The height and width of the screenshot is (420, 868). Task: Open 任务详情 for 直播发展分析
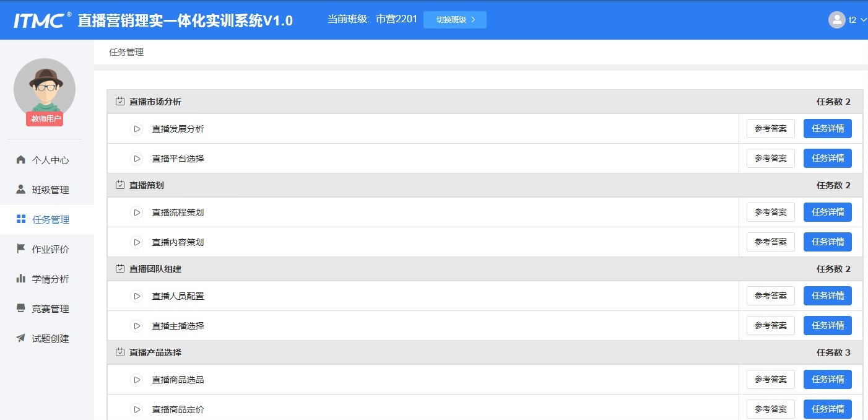point(827,129)
